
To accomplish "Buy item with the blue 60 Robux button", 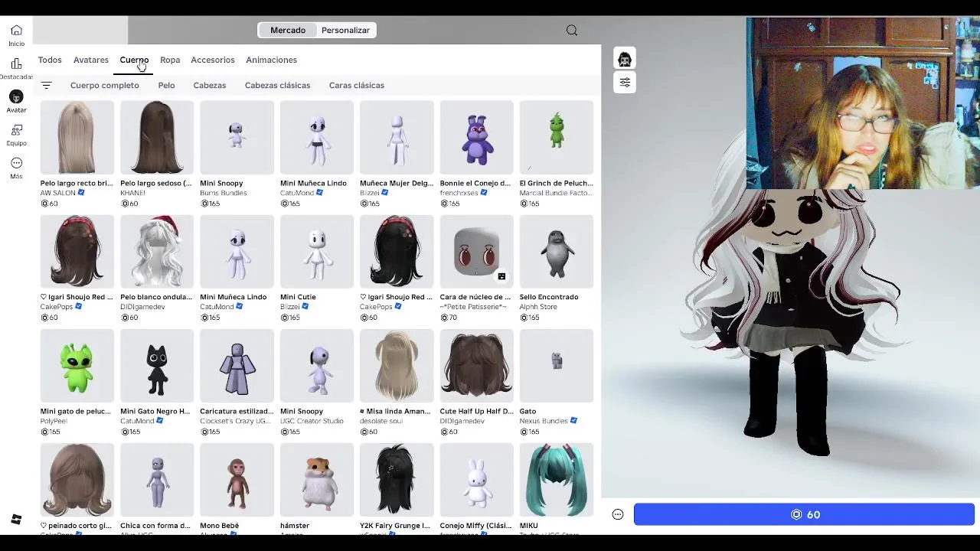I will coord(804,514).
